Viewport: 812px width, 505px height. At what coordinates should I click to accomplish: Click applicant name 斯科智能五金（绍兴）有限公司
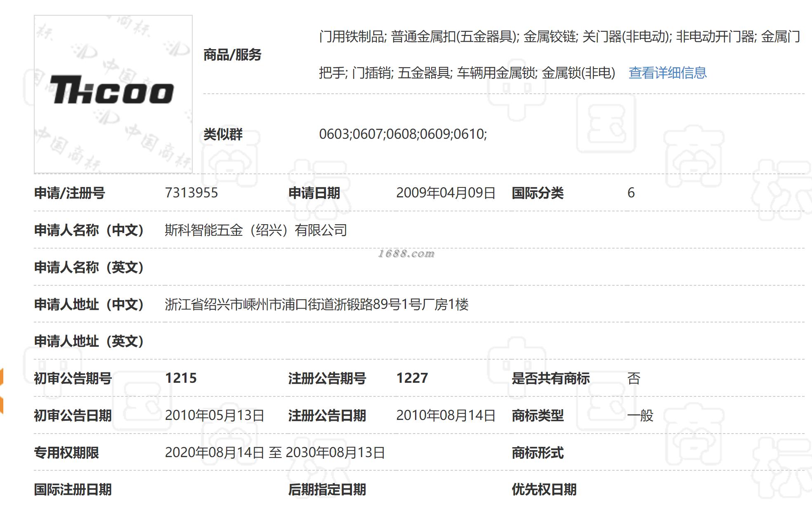pos(256,230)
